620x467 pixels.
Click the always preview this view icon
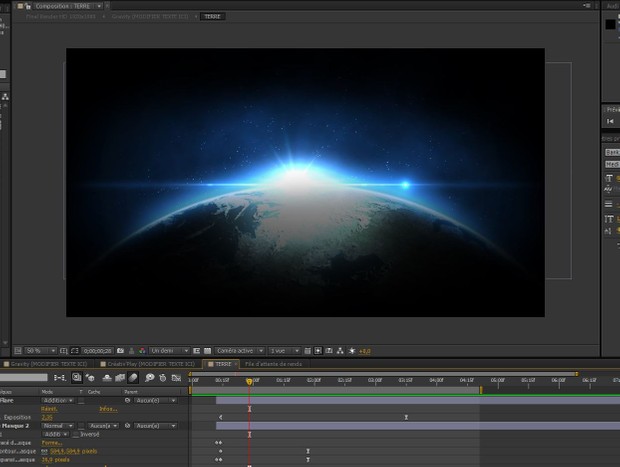(x=17, y=351)
